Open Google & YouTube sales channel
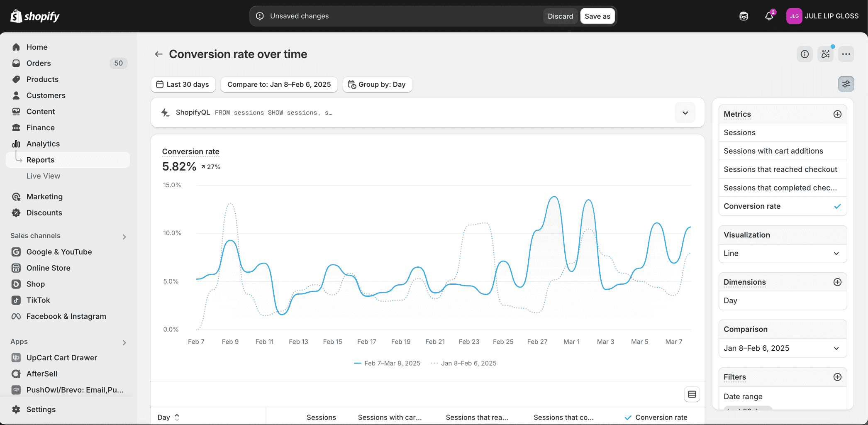The height and width of the screenshot is (425, 868). click(x=59, y=252)
